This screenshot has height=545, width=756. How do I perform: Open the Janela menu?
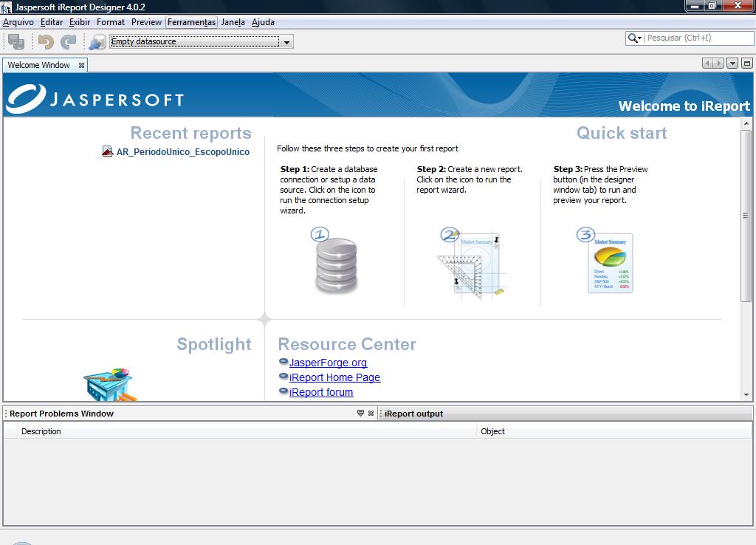(x=233, y=22)
